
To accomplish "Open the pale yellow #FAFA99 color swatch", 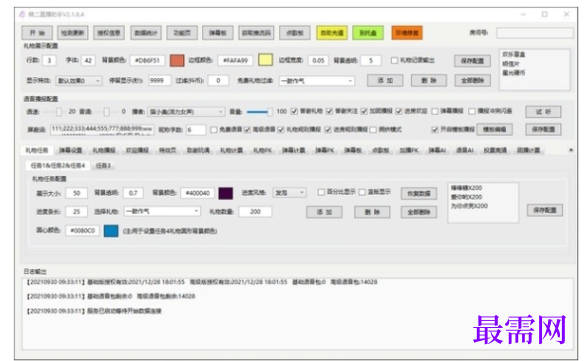I will pos(265,60).
